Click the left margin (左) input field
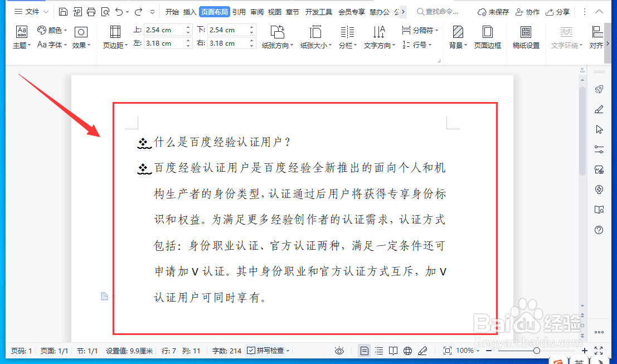The height and width of the screenshot is (364, 617). coord(164,43)
